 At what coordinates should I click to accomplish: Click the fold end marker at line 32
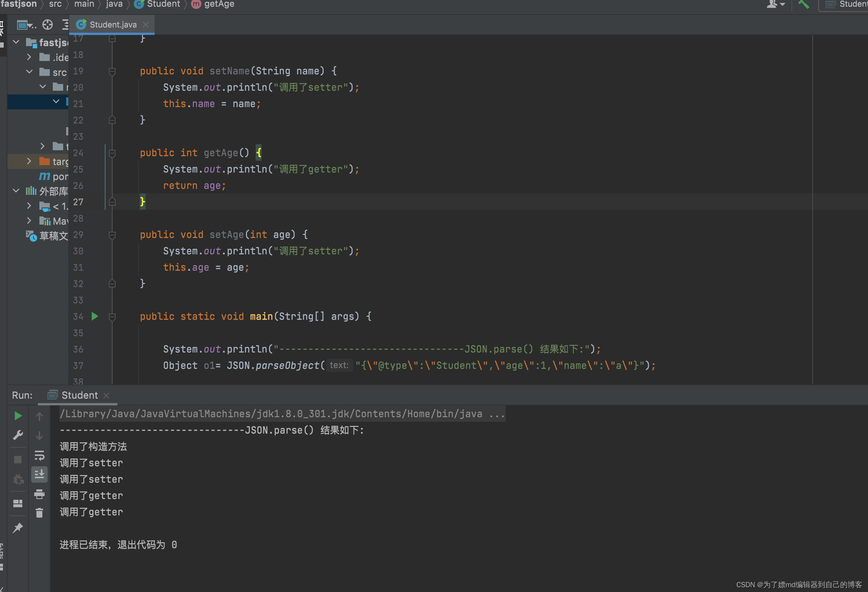(x=112, y=284)
